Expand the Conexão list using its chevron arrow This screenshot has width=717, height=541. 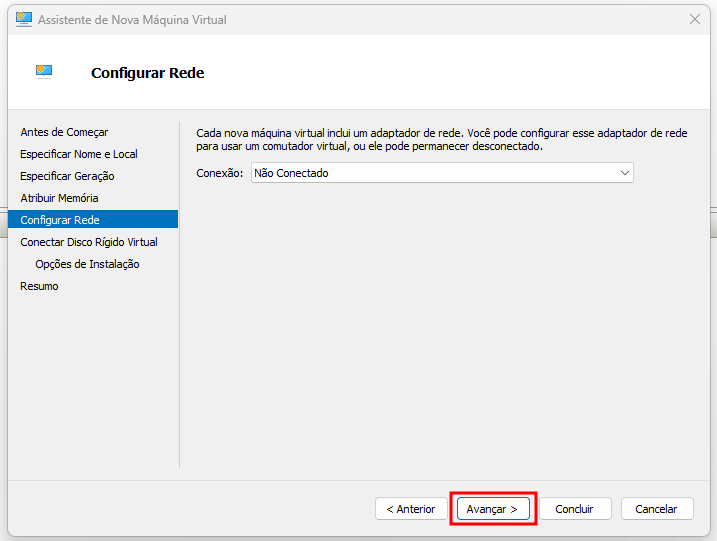pyautogui.click(x=625, y=173)
